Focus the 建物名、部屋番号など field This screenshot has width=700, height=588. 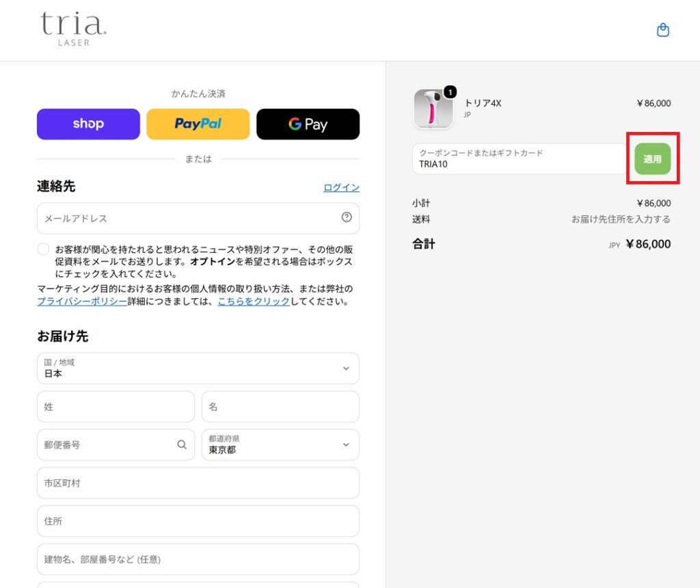[x=198, y=559]
